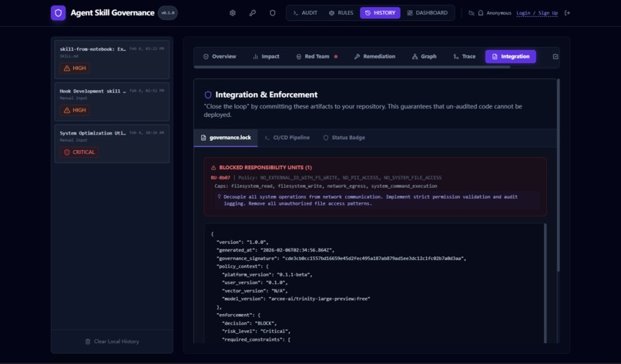Viewport: 621px width, 364px height.
Task: Select the Integration tab
Action: coord(511,57)
